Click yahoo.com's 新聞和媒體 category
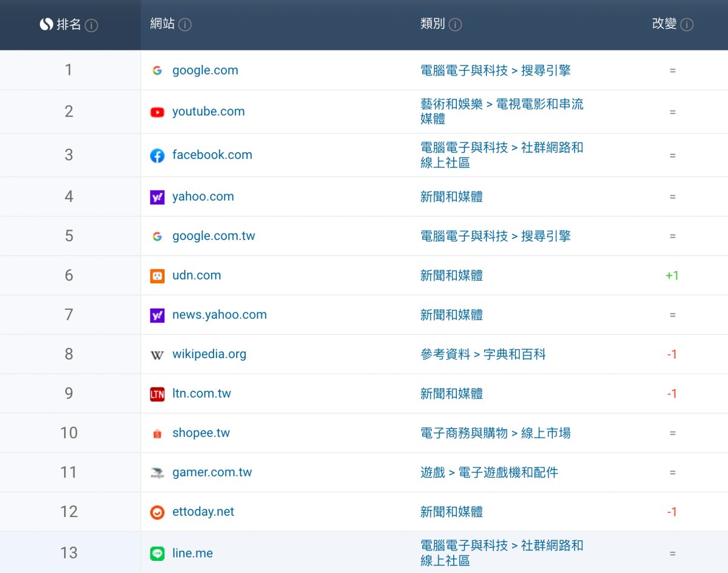This screenshot has height=573, width=728. (452, 196)
